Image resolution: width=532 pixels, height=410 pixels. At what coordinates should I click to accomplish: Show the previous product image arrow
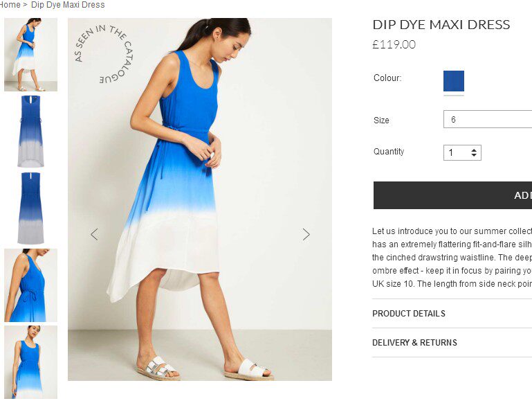(94, 234)
